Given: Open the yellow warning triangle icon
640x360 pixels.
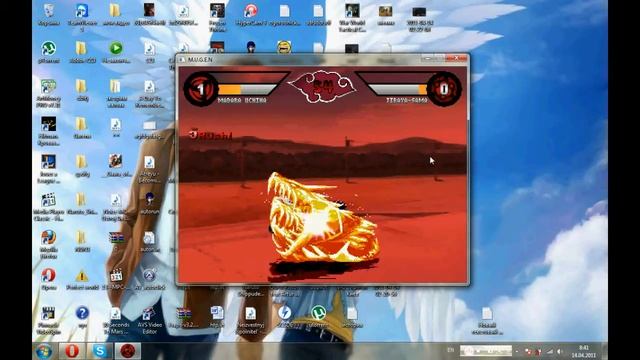Looking at the screenshot, I should pos(82,276).
